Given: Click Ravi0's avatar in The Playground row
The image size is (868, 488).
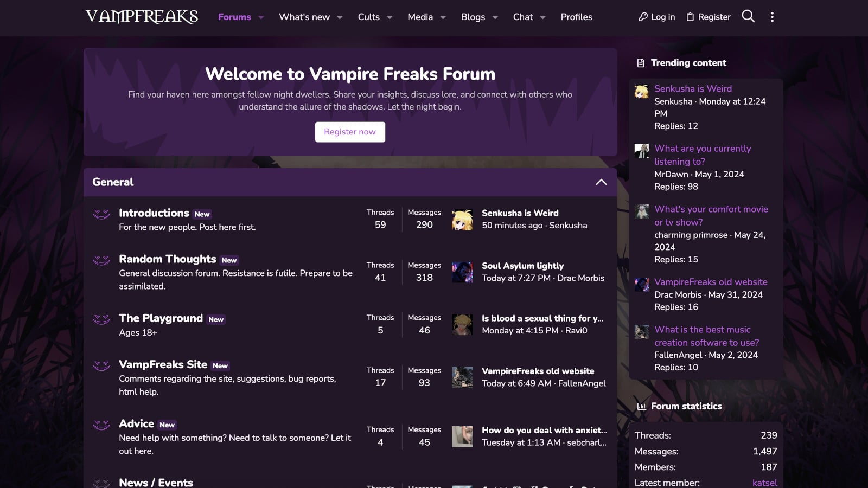Looking at the screenshot, I should pos(462,324).
